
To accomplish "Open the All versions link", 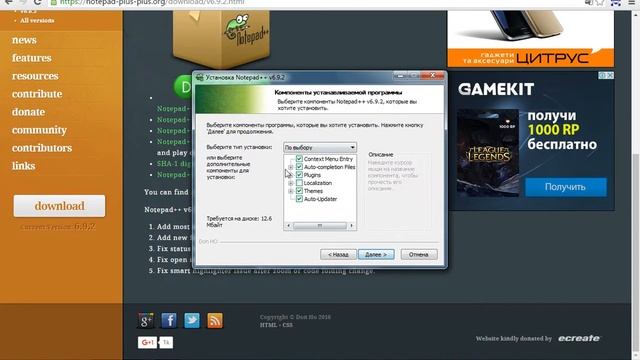I will pyautogui.click(x=37, y=20).
